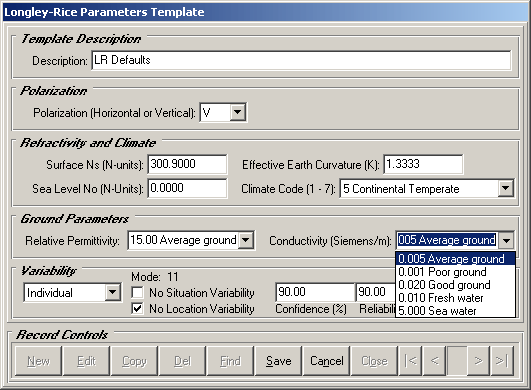Click the Cancel button
This screenshot has height=390, width=531.
[x=326, y=361]
